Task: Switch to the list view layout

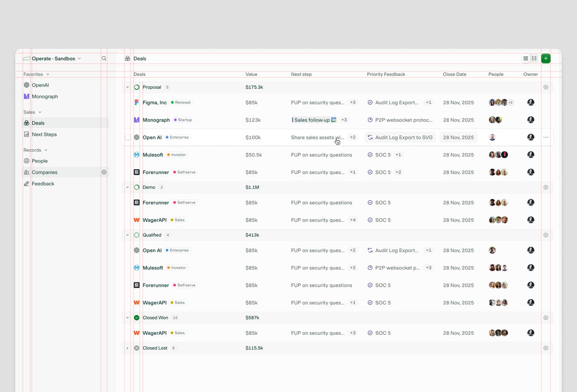Action: click(526, 59)
